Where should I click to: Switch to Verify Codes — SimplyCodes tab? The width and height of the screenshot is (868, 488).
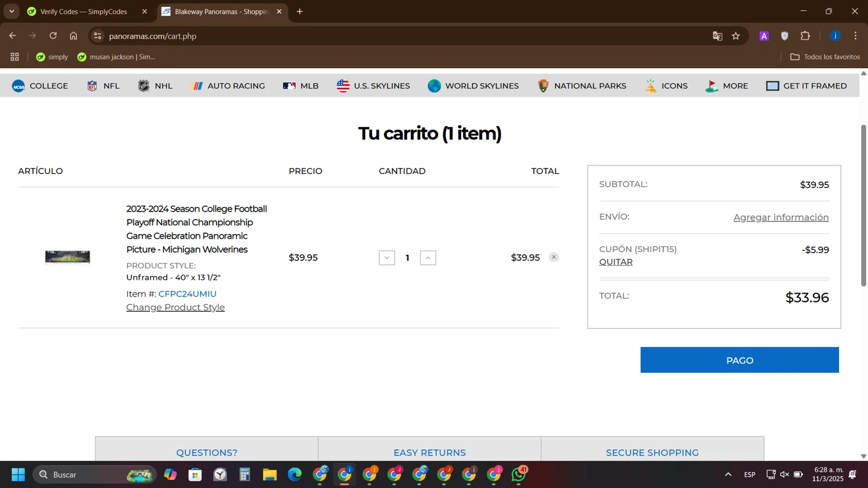pyautogui.click(x=83, y=12)
